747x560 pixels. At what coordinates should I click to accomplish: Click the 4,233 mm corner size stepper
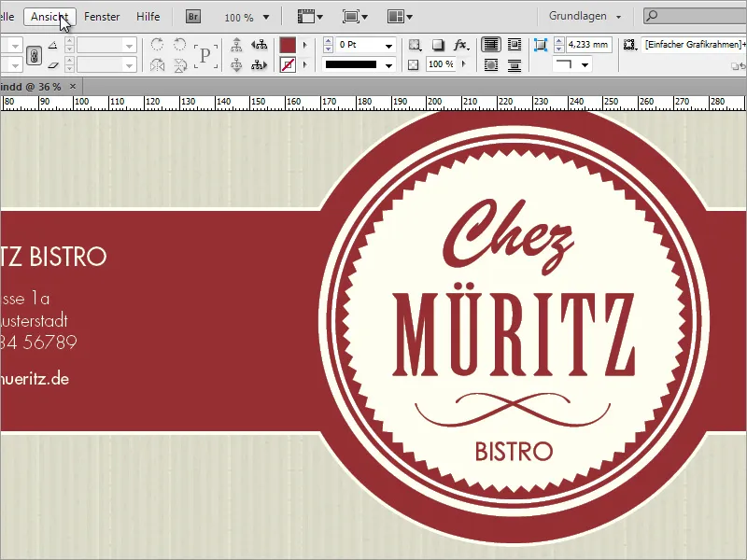559,45
